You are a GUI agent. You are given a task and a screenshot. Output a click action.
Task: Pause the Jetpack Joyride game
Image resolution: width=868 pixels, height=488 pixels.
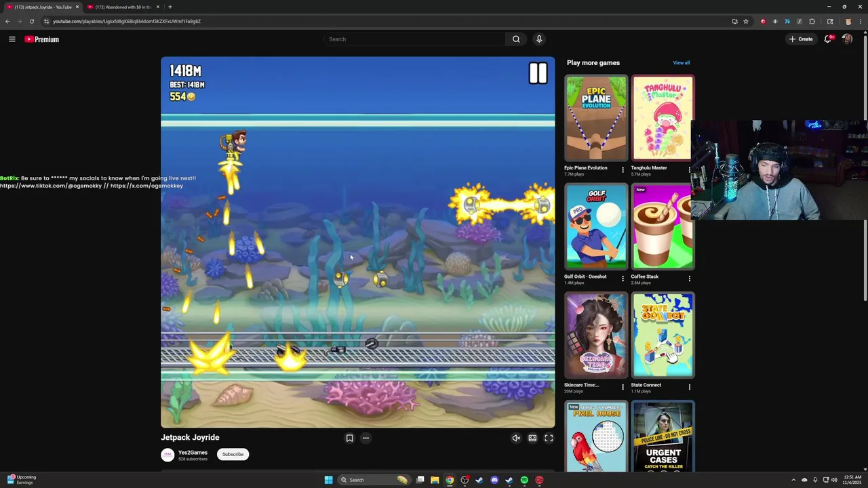coord(538,73)
